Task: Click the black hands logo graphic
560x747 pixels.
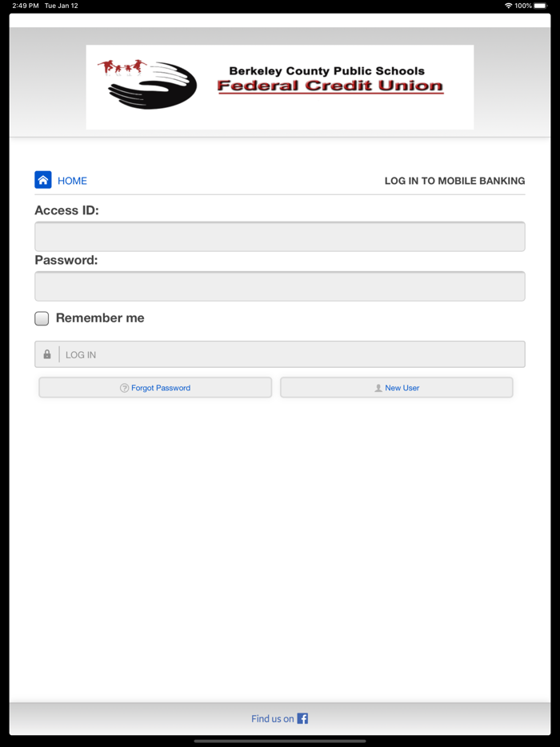Action: [153, 86]
